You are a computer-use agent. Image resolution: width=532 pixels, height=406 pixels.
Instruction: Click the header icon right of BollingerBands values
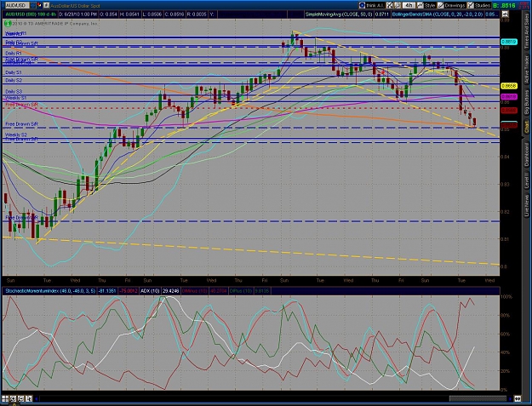click(505, 14)
